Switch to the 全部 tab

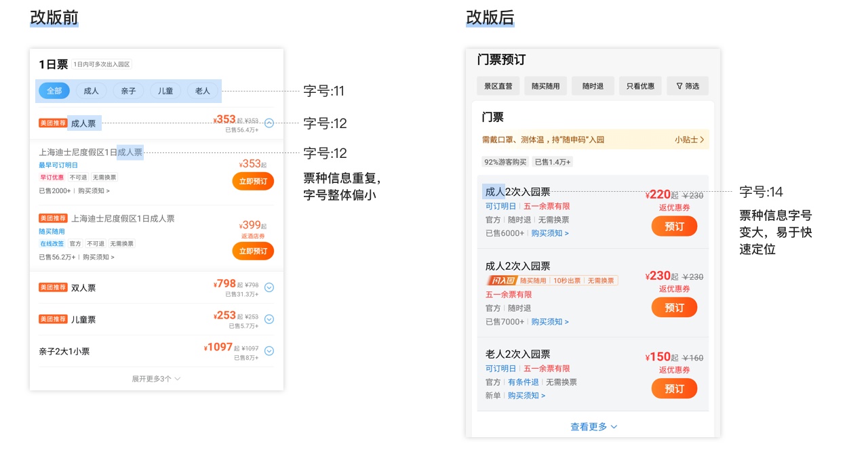[x=54, y=90]
